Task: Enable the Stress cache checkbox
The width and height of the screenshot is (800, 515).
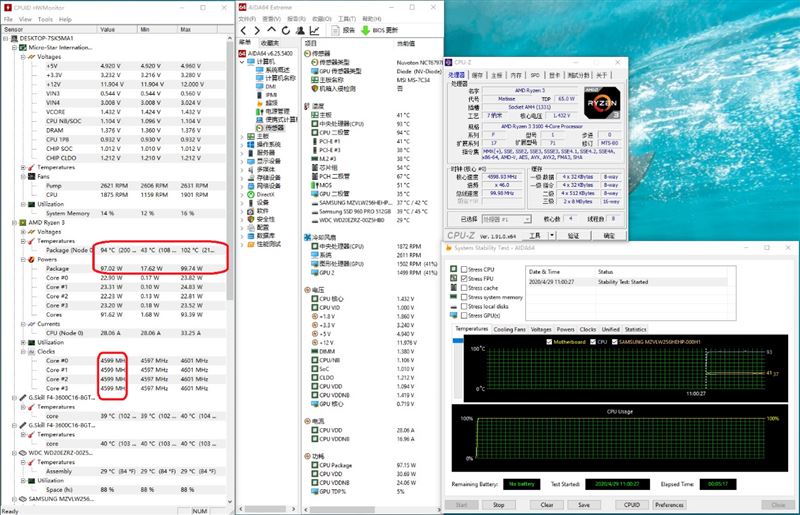Action: click(464, 288)
